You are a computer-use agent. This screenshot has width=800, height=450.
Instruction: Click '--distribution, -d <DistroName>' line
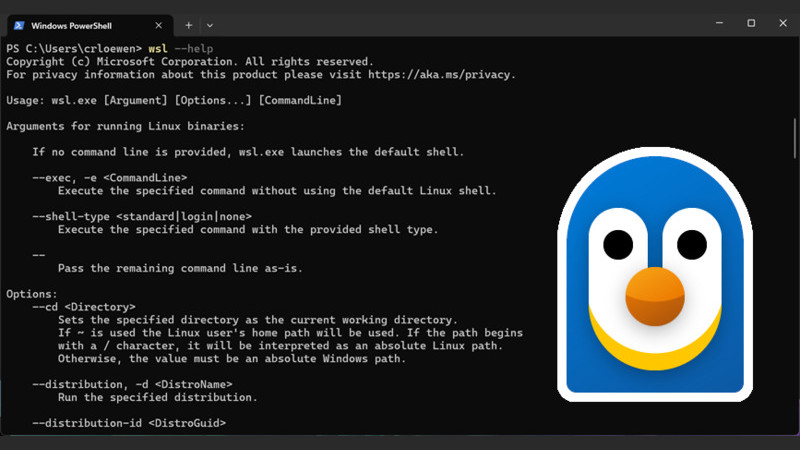(132, 384)
